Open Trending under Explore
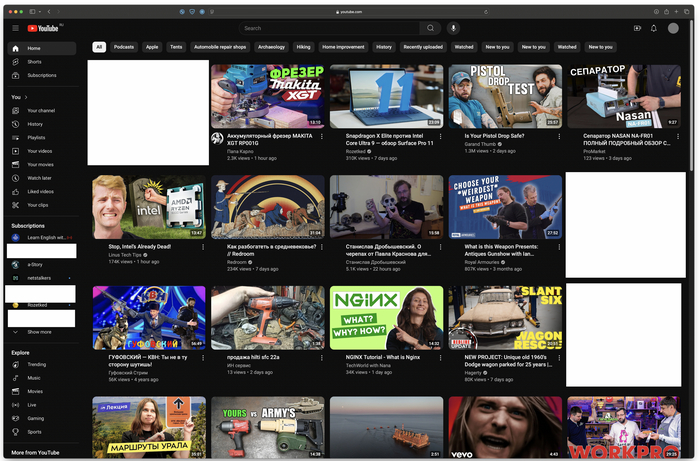The image size is (700, 461). [x=36, y=364]
